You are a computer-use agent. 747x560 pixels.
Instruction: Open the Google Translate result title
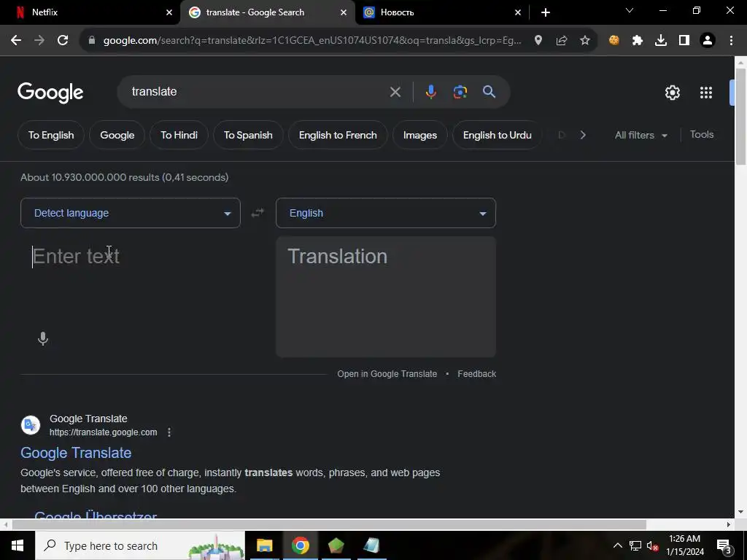point(76,453)
